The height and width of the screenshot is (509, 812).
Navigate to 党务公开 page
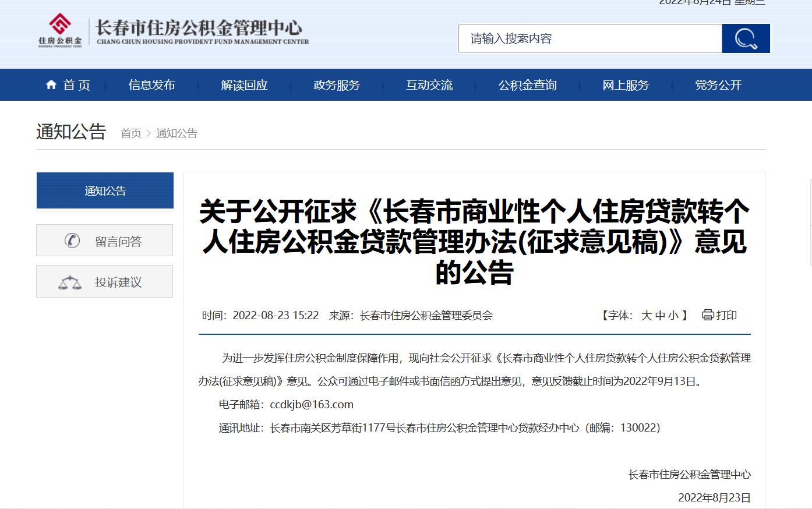tap(718, 85)
